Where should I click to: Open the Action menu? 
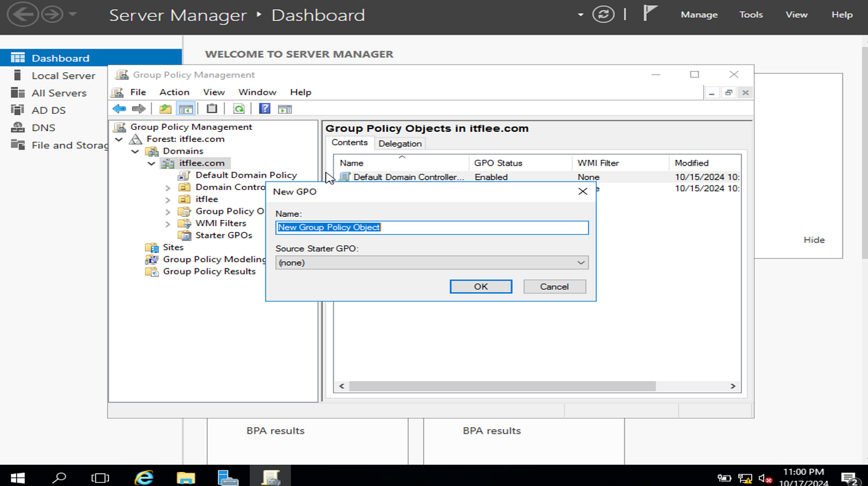174,92
